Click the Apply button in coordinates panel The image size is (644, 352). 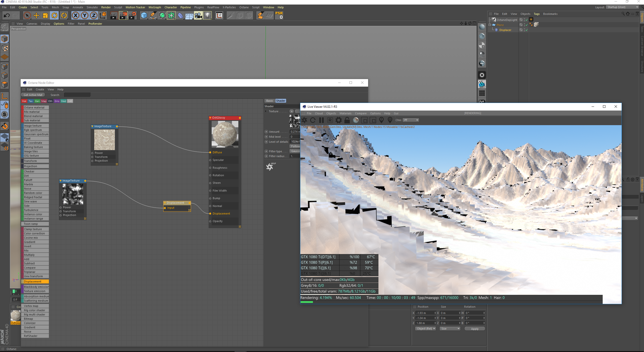tap(474, 329)
